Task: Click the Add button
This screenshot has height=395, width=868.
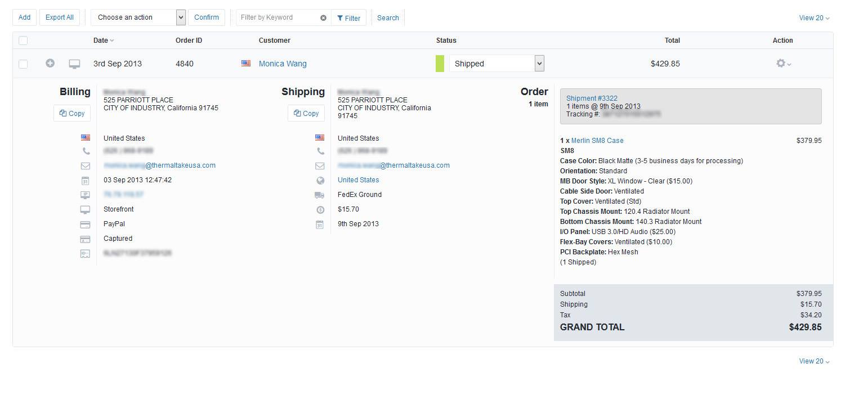Action: pyautogui.click(x=25, y=17)
